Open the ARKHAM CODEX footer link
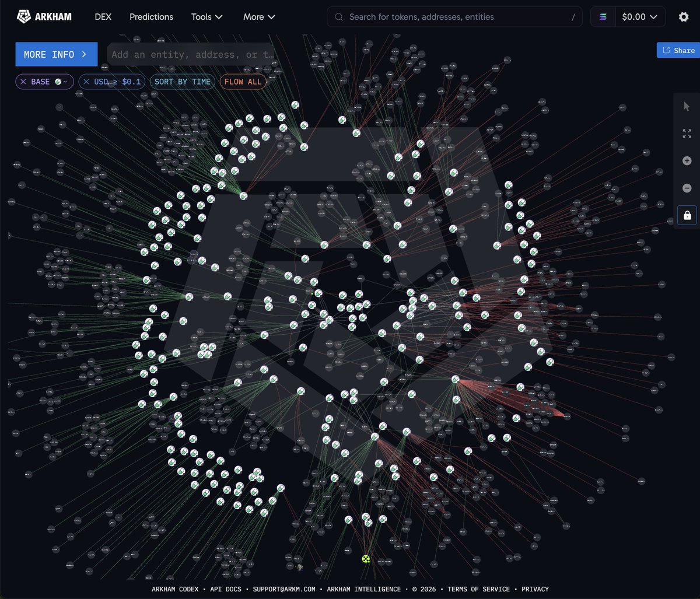 coord(175,589)
